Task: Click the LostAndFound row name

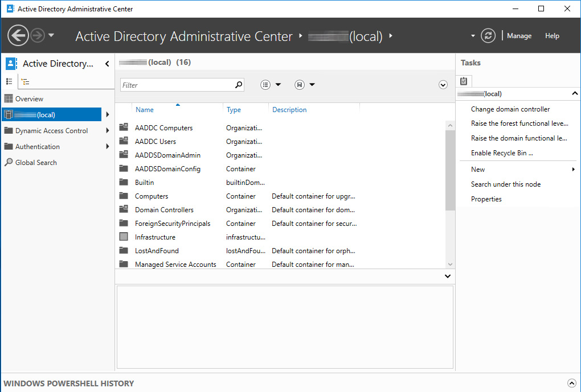Action: (x=157, y=251)
